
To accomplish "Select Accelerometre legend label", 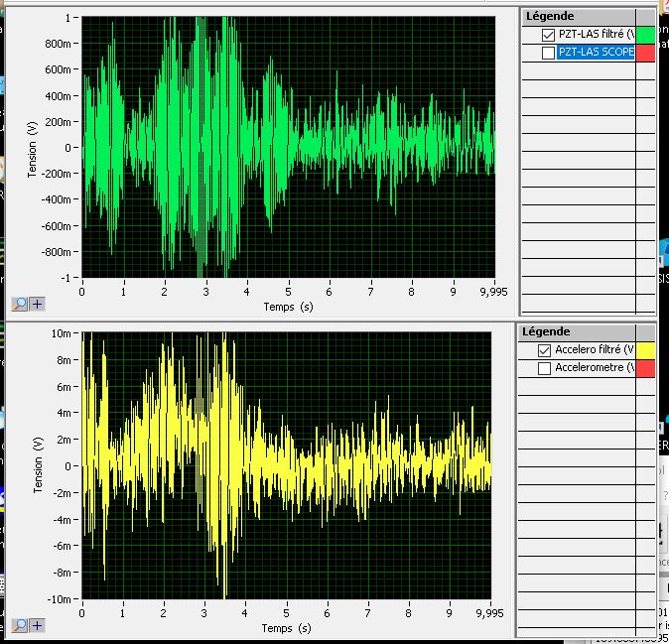I will (x=594, y=368).
